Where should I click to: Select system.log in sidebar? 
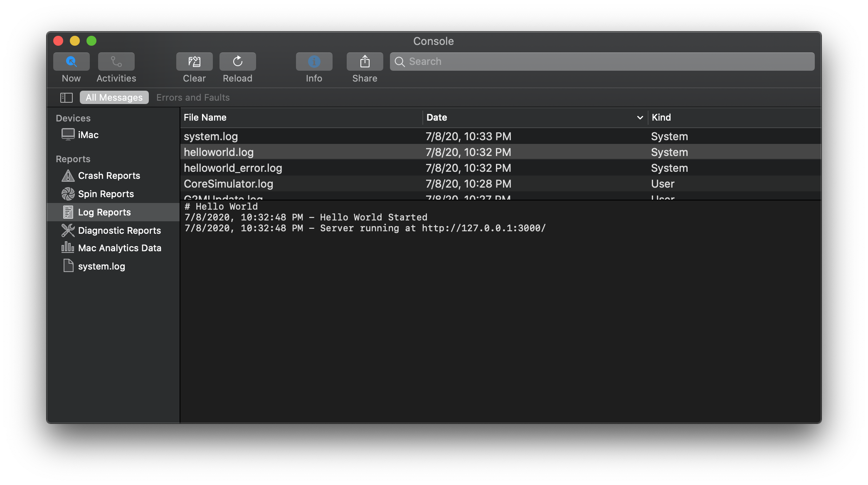tap(101, 265)
